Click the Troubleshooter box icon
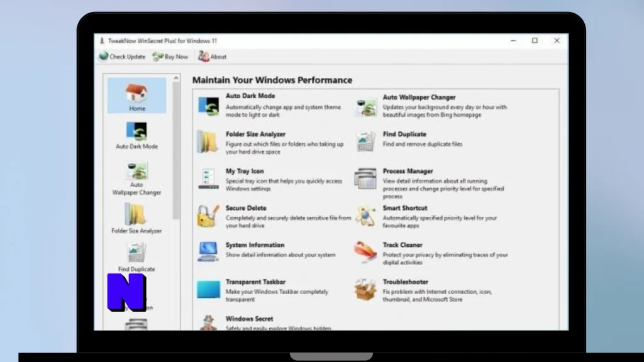The image size is (644, 362). 365,289
